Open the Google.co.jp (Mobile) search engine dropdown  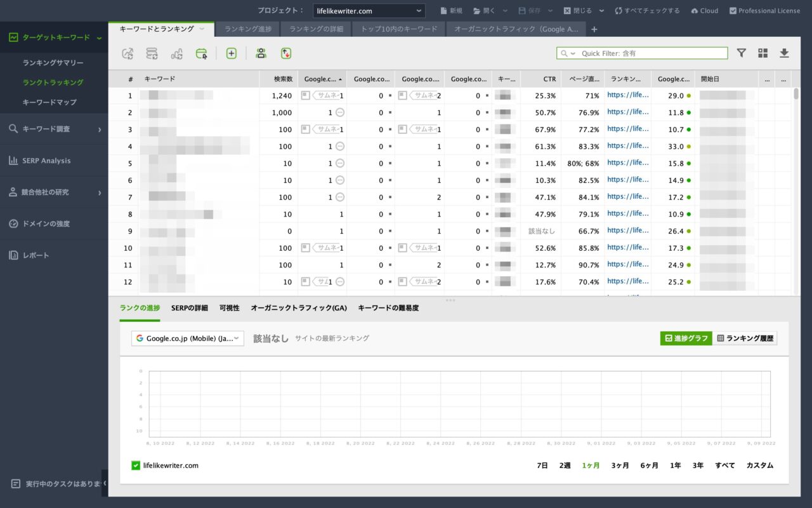[x=188, y=338]
